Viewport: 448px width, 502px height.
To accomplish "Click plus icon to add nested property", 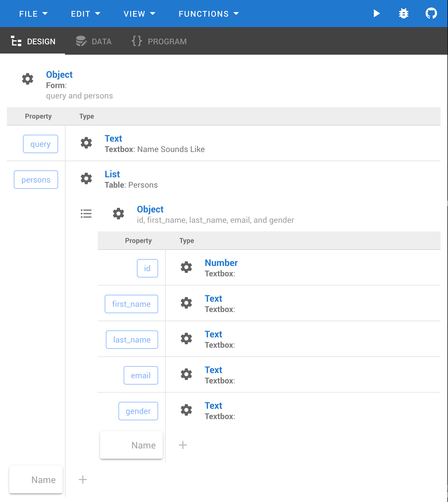I will click(x=183, y=445).
